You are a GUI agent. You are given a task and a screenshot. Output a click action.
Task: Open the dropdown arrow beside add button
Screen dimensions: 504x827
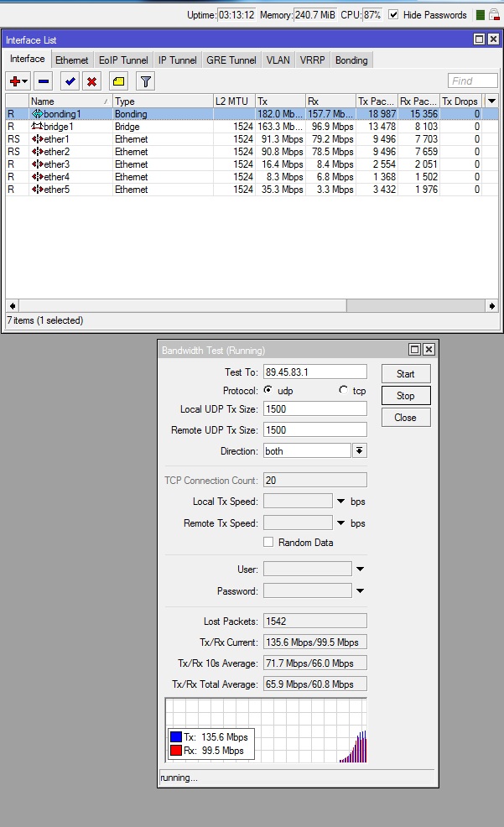point(25,81)
